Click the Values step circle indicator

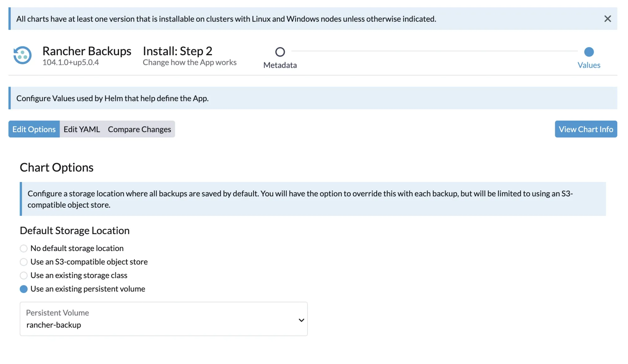click(589, 52)
